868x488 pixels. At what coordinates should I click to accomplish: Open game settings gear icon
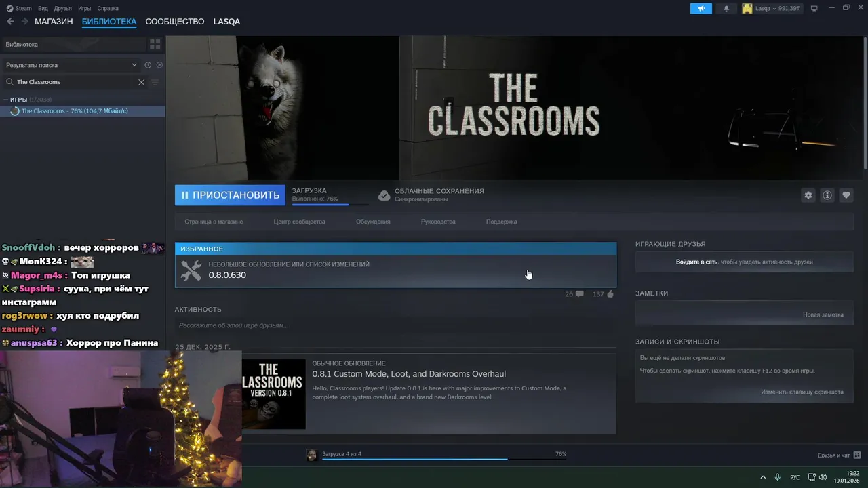pyautogui.click(x=808, y=195)
